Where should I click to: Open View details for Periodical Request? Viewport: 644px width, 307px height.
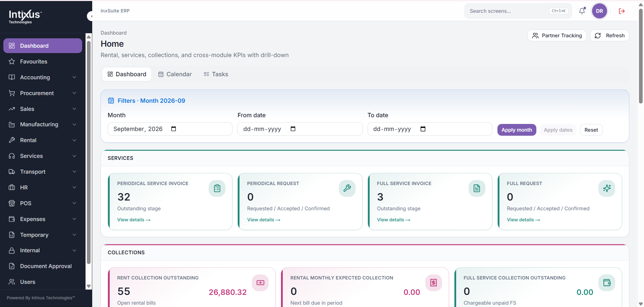[264, 220]
